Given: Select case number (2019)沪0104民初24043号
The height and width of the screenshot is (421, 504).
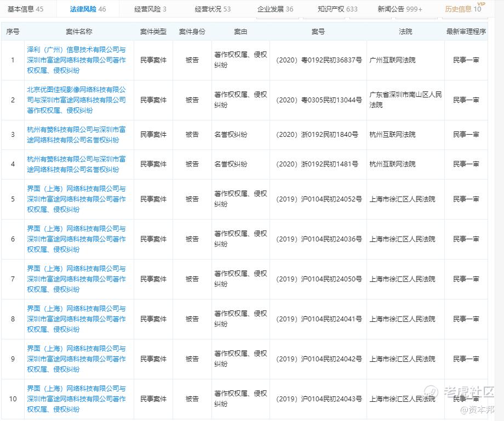Looking at the screenshot, I should 318,399.
